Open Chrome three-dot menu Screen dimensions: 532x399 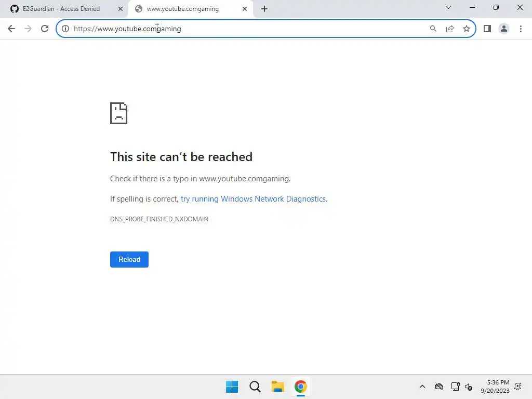[x=521, y=29]
